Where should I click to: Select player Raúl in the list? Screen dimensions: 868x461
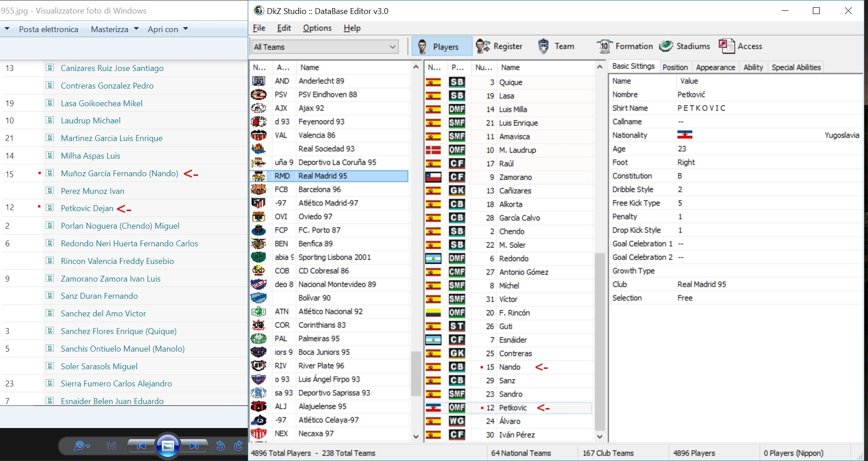(x=508, y=164)
